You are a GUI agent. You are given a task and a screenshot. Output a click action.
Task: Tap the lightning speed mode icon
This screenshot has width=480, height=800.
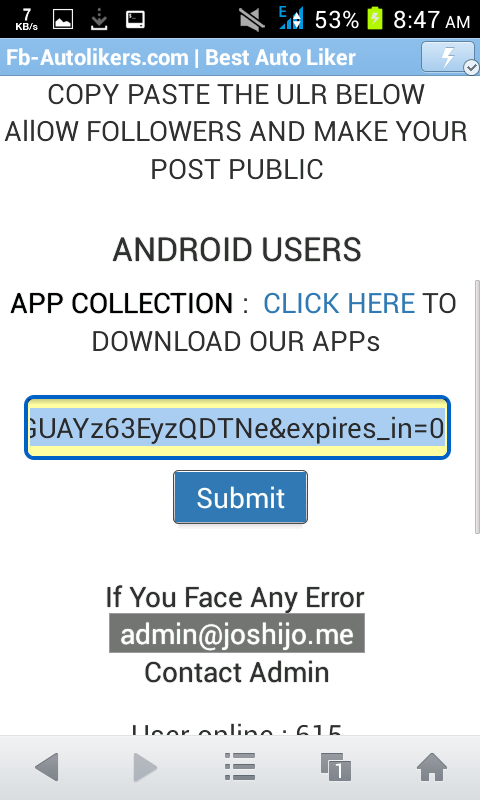pyautogui.click(x=448, y=57)
